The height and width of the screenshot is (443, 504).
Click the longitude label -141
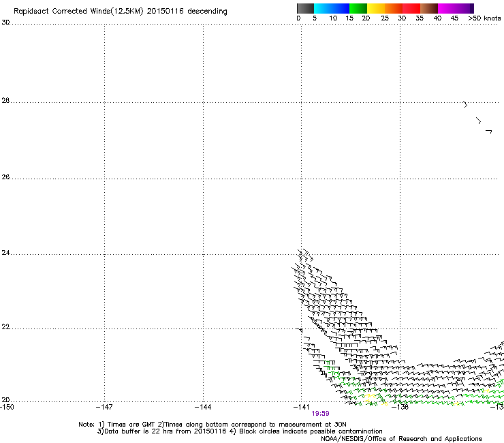pos(302,407)
